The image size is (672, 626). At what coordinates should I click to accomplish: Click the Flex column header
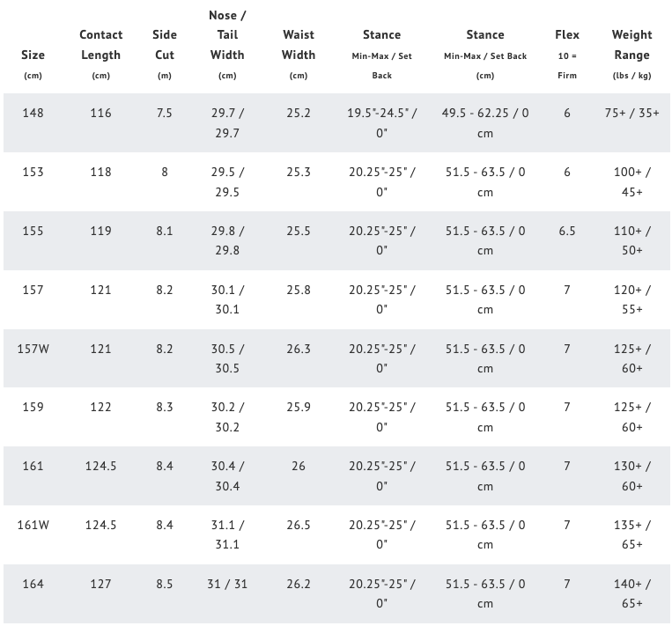[x=567, y=35]
